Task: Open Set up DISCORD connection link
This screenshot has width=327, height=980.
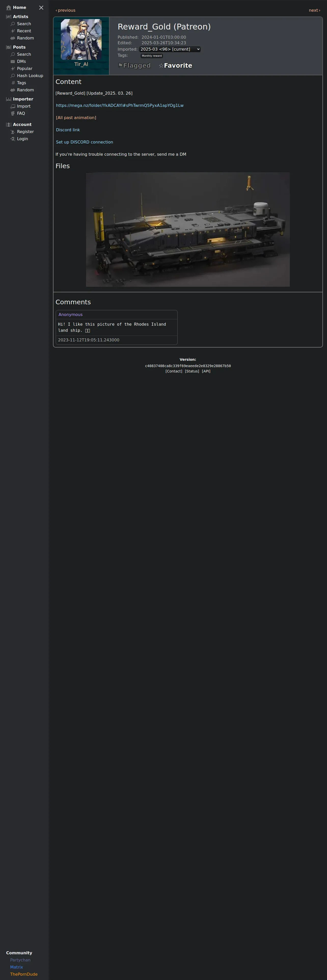Action: tap(85, 142)
